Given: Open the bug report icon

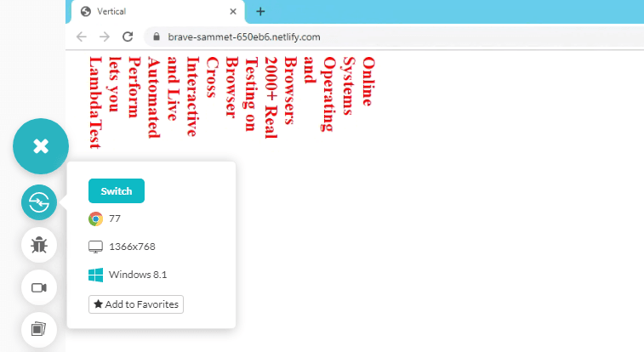Looking at the screenshot, I should pos(39,245).
